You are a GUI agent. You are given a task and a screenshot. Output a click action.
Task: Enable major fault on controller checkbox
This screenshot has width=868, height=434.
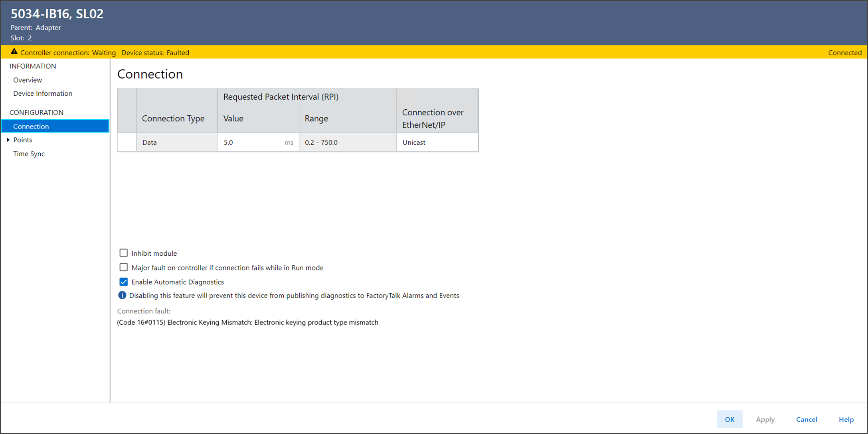[124, 268]
